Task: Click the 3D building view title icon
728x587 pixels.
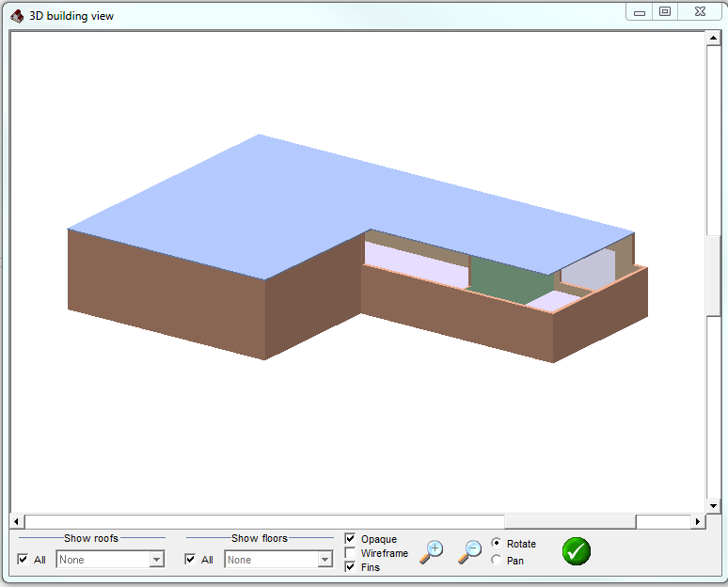Action: [17, 16]
